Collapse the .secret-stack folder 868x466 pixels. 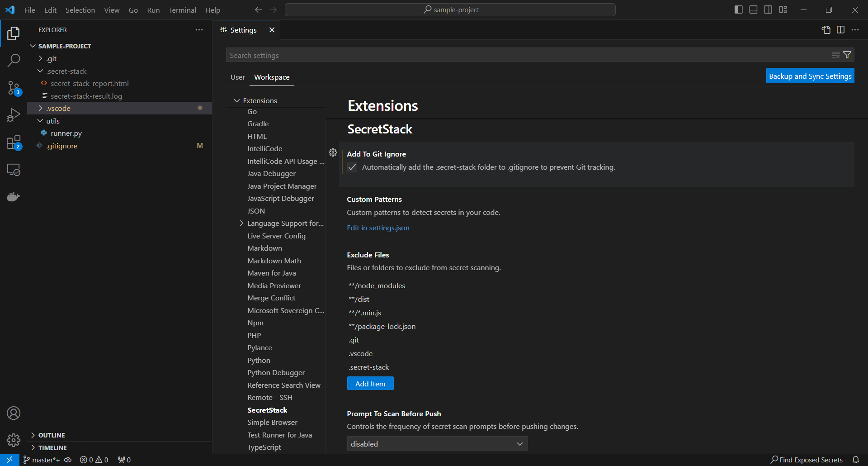(x=119, y=71)
